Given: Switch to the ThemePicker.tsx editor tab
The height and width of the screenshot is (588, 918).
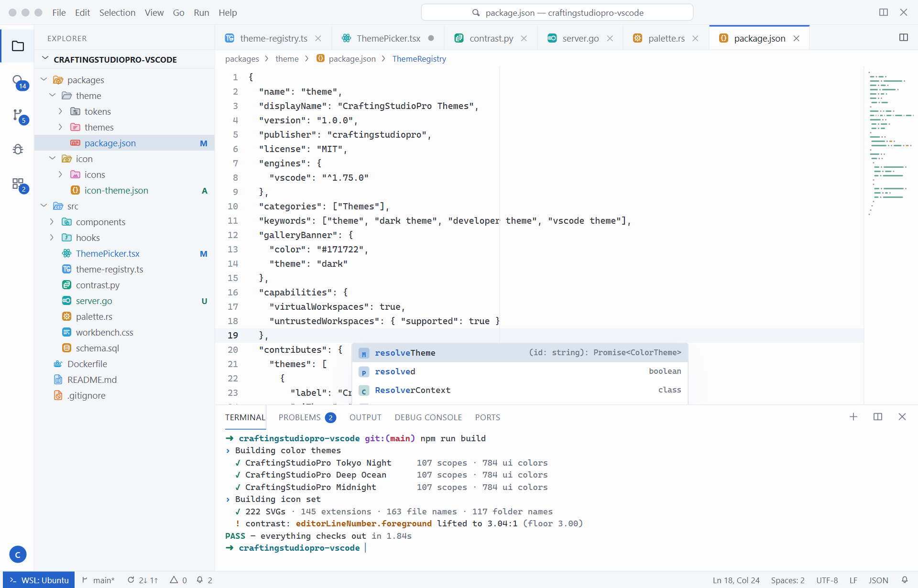Looking at the screenshot, I should pyautogui.click(x=388, y=38).
